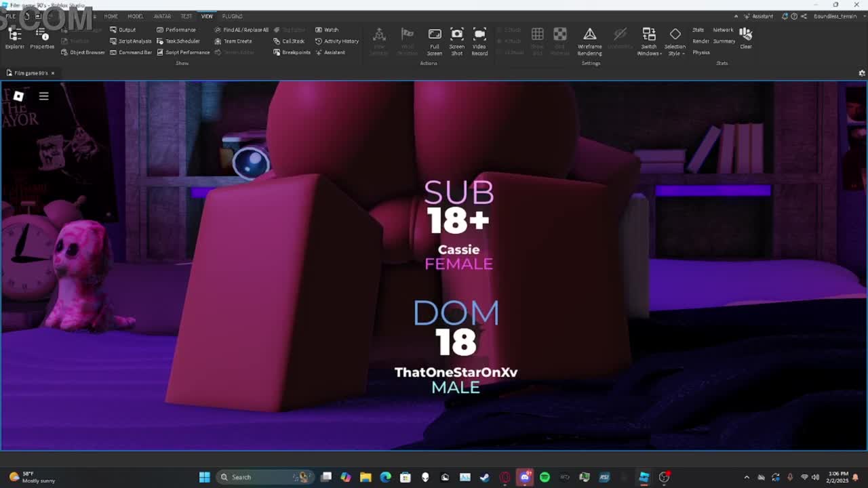Screen dimensions: 868x488
Task: Open the Explorer panel
Action: pos(14,38)
